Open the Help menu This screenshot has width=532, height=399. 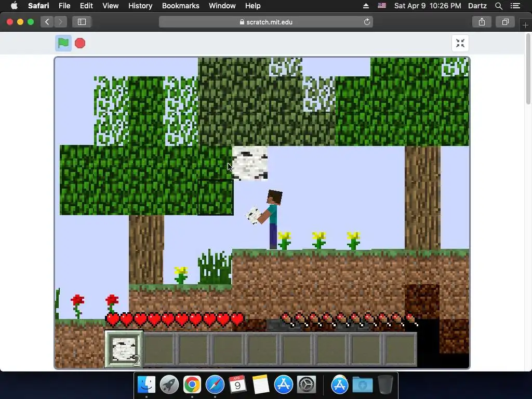click(x=253, y=6)
